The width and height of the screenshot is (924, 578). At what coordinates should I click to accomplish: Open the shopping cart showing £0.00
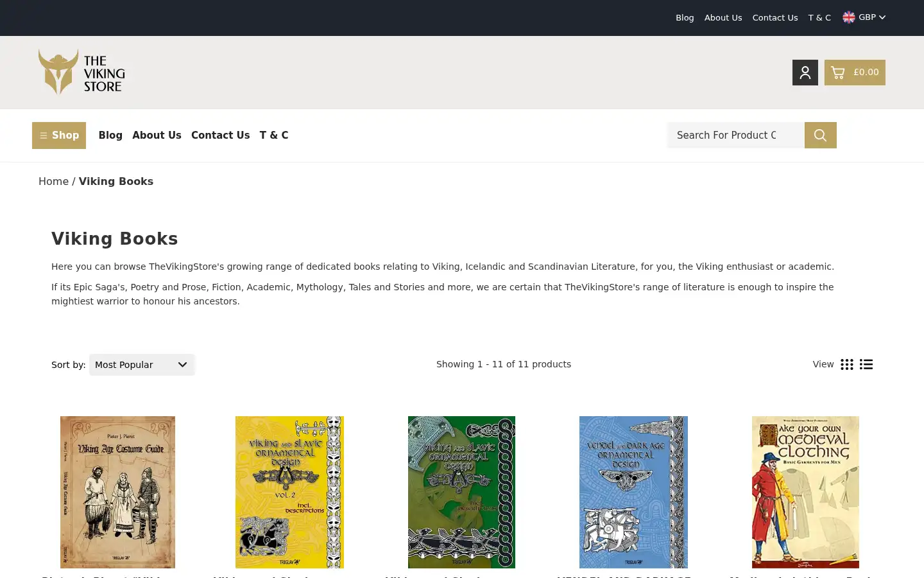click(x=855, y=73)
